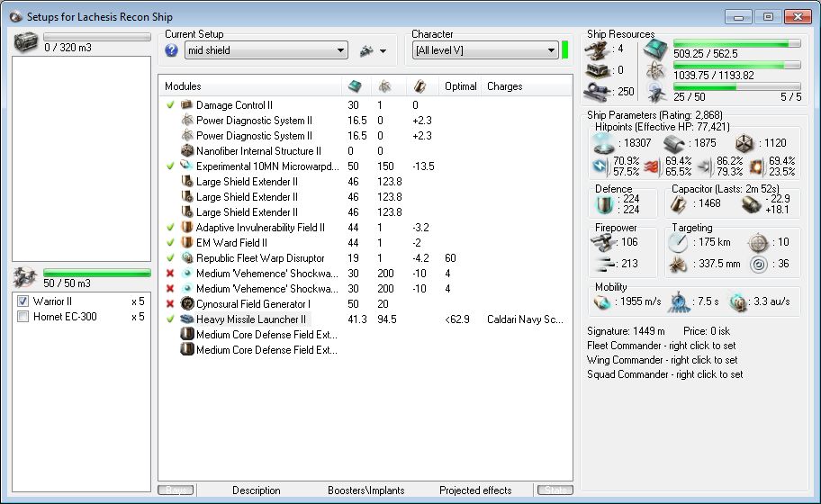The height and width of the screenshot is (504, 821).
Task: Click the launcher hardpoints icon
Action: 598,70
